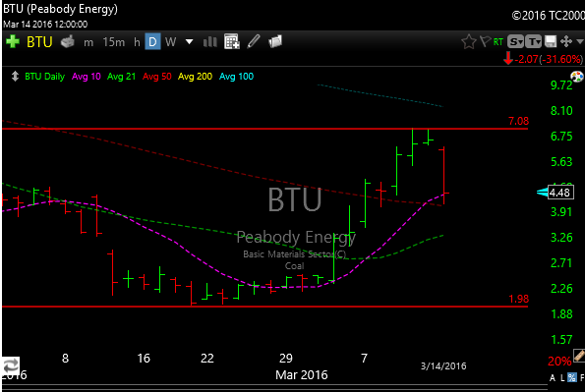
Task: Click the '7' date axis label
Action: click(x=365, y=358)
